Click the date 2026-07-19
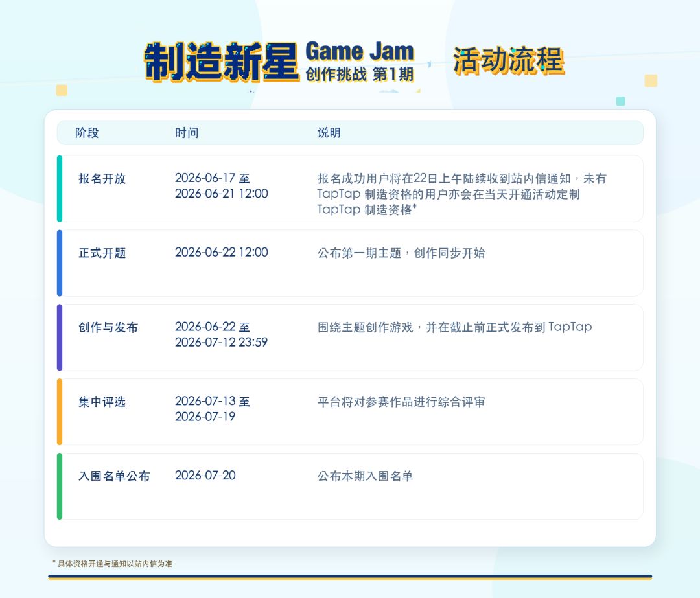Screen dimensions: 700x598 coord(205,417)
